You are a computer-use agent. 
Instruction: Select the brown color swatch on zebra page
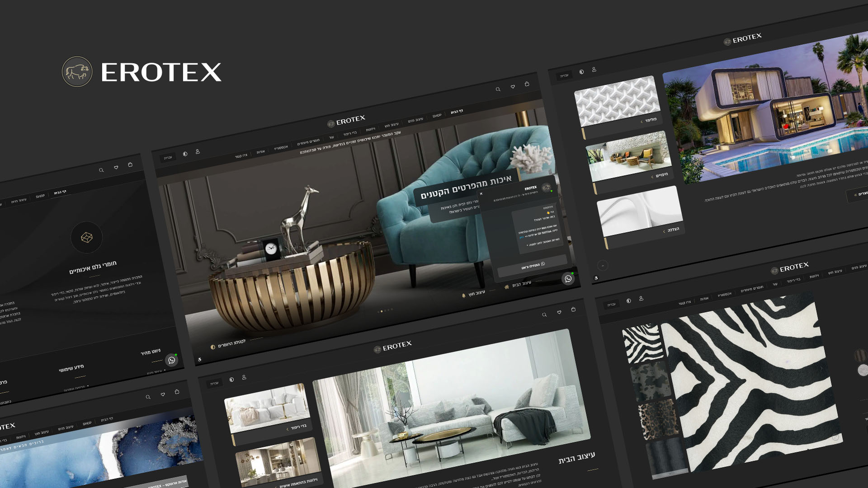[x=860, y=355]
